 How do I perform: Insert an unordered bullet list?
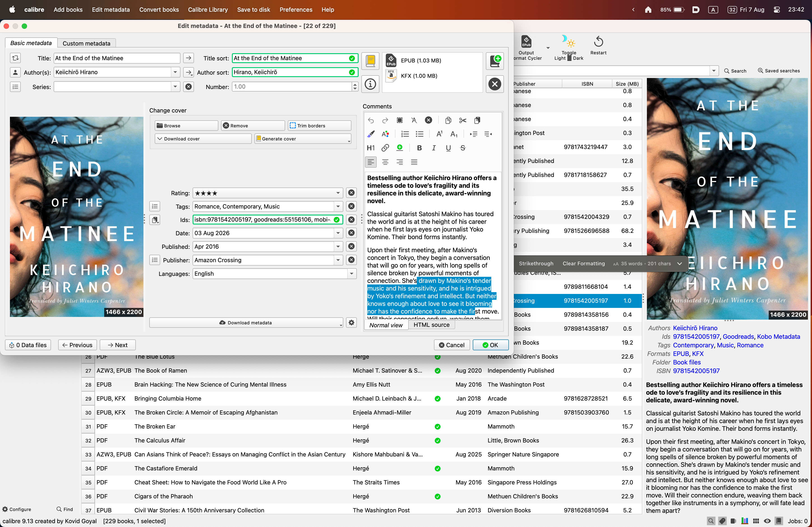pos(419,134)
